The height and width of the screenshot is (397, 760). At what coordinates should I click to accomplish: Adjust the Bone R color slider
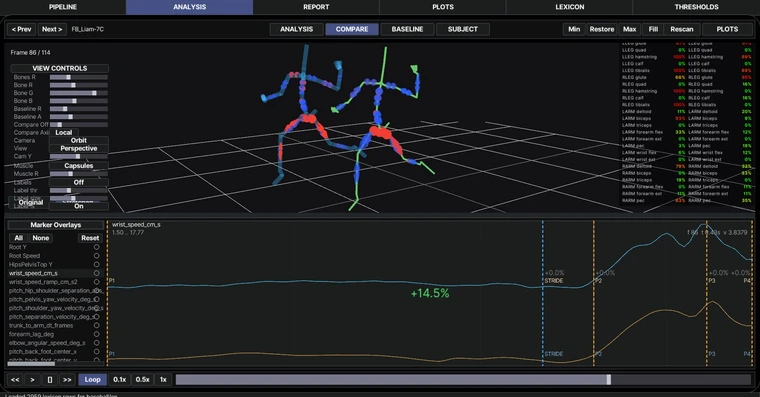(79, 85)
